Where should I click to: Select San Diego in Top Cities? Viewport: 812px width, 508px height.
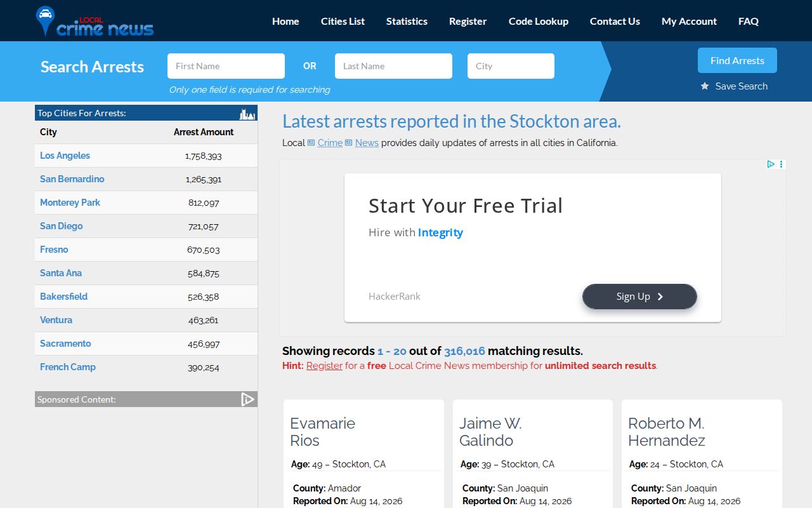(61, 226)
